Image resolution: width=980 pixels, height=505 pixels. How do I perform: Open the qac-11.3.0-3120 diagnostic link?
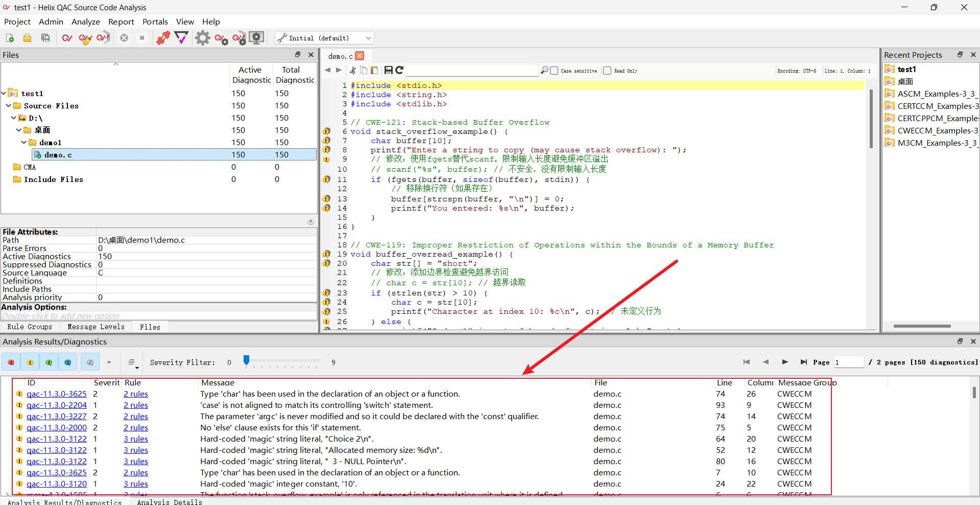(x=57, y=484)
